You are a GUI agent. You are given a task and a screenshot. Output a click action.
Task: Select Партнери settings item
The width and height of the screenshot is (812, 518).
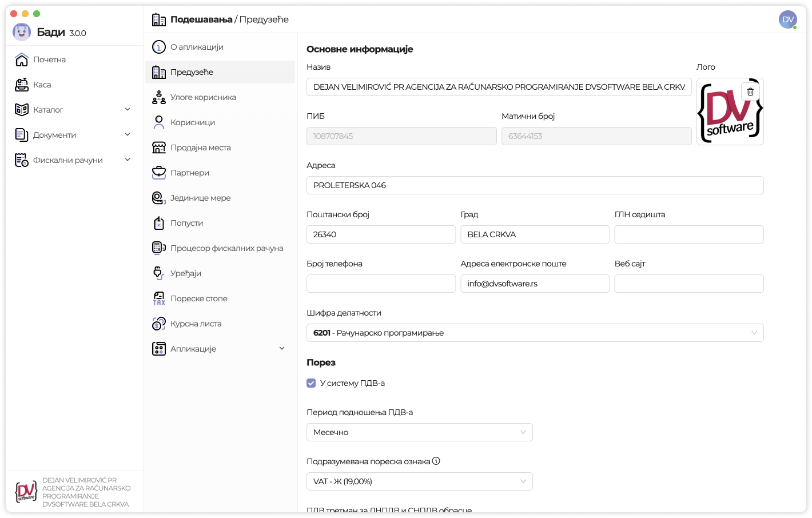(x=220, y=173)
